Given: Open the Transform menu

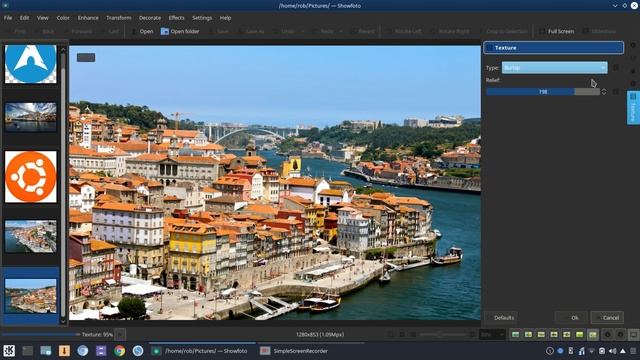Looking at the screenshot, I should coord(118,18).
